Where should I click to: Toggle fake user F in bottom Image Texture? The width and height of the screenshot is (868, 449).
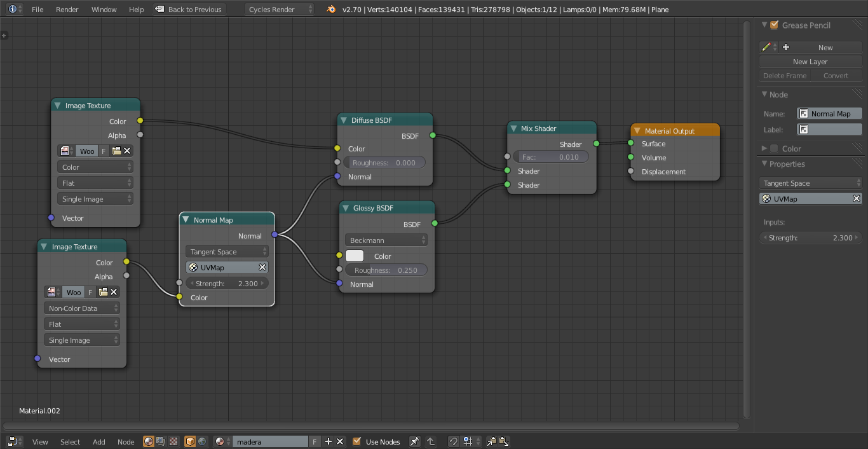[91, 292]
